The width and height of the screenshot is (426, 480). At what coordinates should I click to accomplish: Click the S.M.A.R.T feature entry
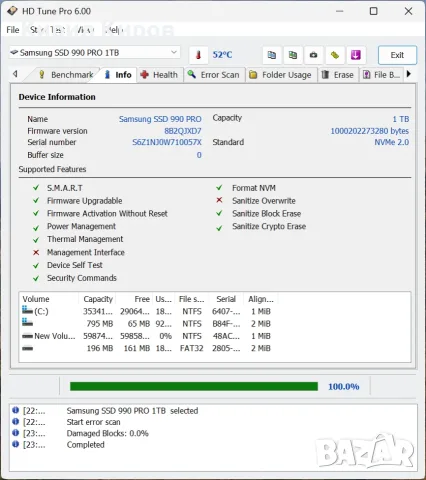pyautogui.click(x=65, y=188)
